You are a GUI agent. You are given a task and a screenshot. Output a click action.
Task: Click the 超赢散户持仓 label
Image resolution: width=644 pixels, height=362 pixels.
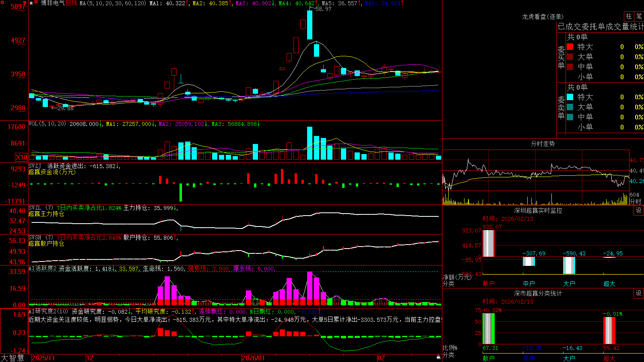point(46,243)
